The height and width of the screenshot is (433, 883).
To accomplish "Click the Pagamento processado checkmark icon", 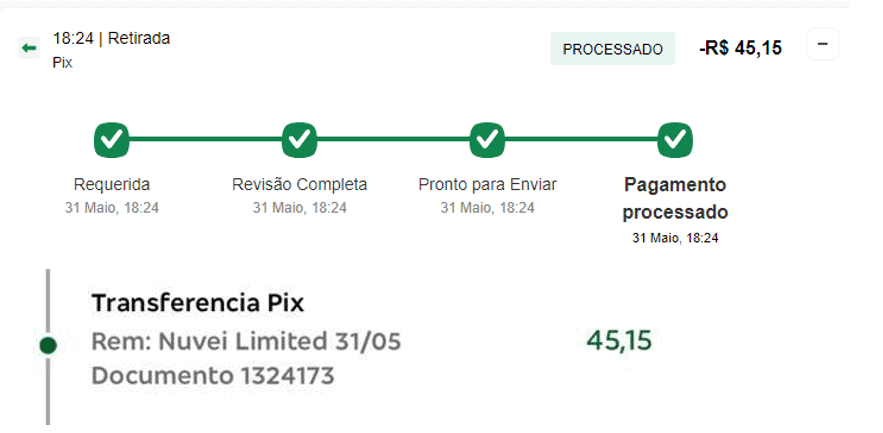I will point(675,140).
